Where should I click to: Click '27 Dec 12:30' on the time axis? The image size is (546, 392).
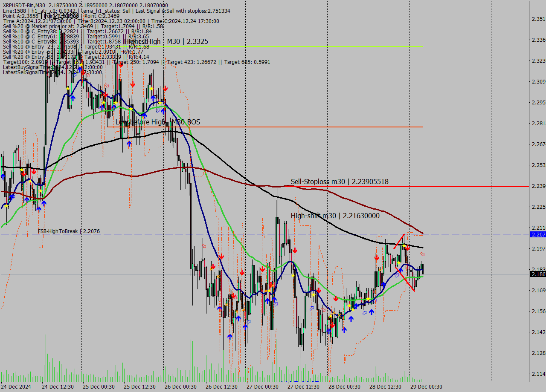pyautogui.click(x=304, y=387)
